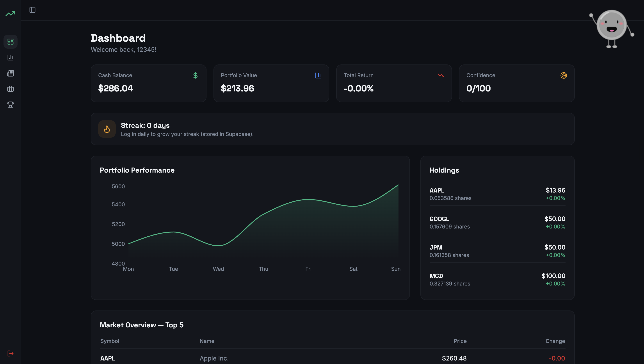Open the newspaper icon in sidebar

click(11, 73)
